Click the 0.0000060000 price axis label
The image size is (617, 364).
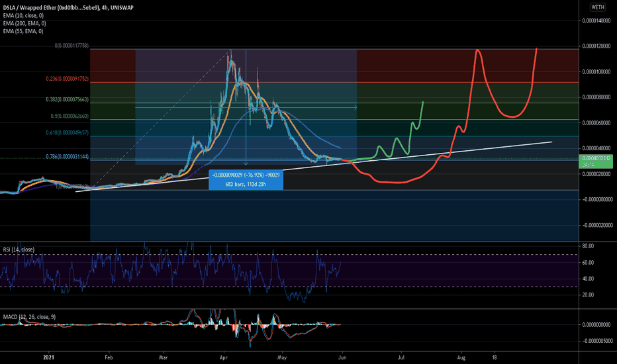tap(596, 123)
